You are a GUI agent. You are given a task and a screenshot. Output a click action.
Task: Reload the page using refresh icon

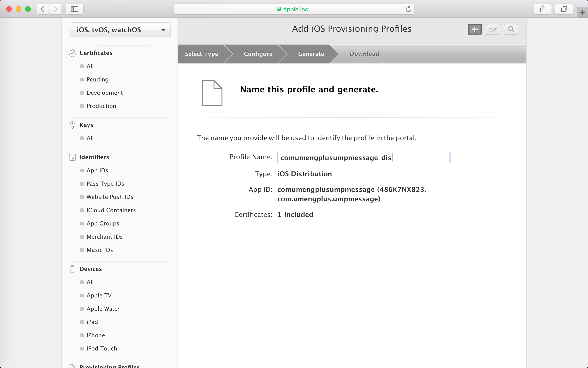pos(408,9)
